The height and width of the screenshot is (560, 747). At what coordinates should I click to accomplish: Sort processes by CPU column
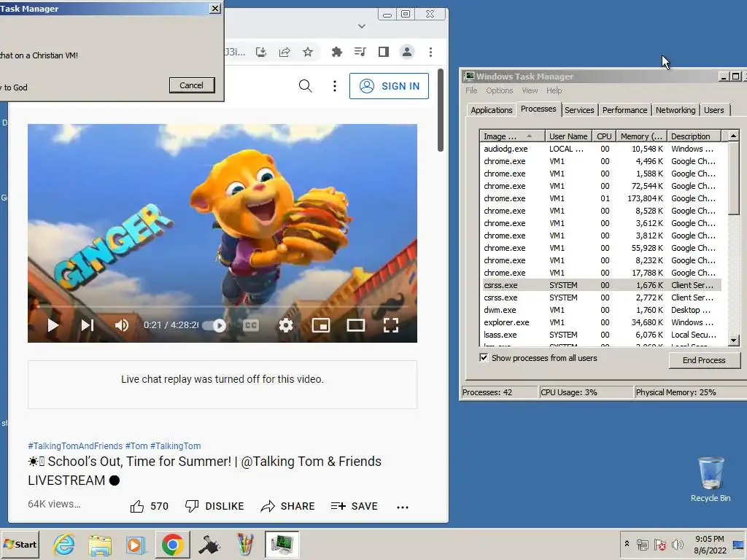point(604,136)
